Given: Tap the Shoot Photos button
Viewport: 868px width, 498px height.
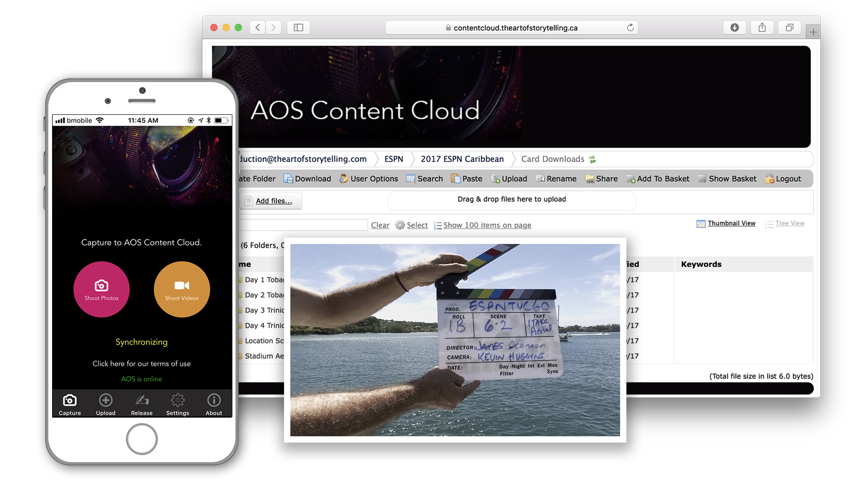Looking at the screenshot, I should (x=101, y=289).
